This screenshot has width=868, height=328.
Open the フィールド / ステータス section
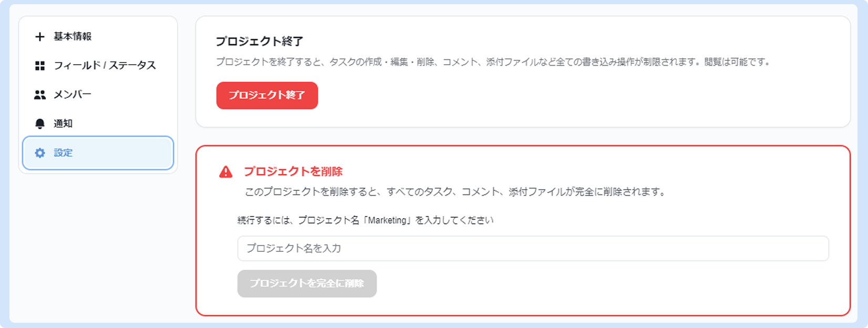coord(98,66)
